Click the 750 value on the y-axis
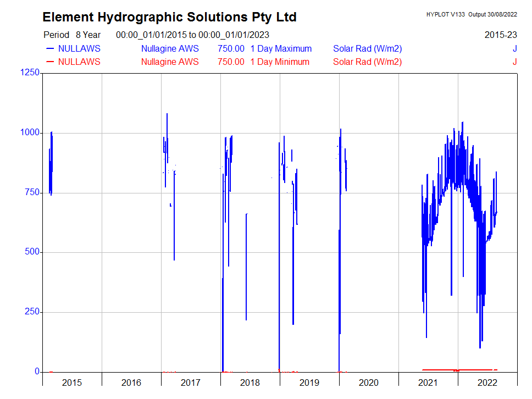The image size is (532, 399). 32,192
